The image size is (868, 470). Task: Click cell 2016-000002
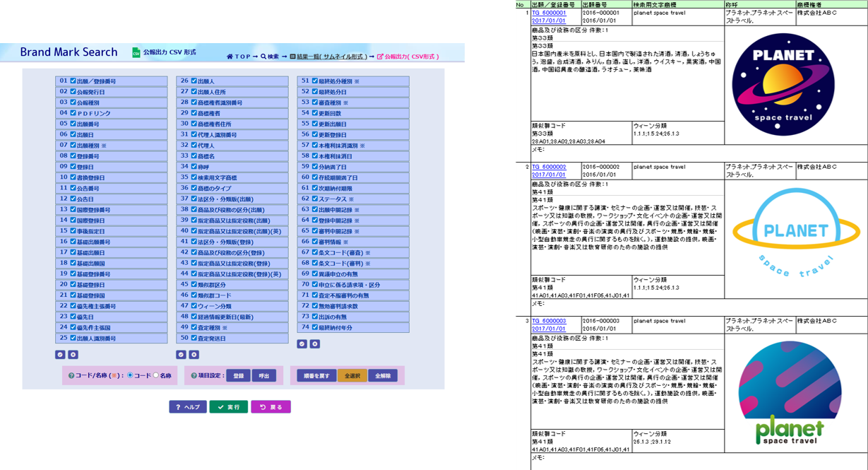coord(601,168)
